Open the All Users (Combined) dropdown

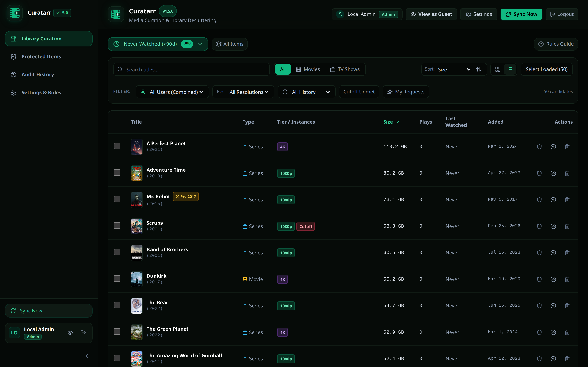172,92
